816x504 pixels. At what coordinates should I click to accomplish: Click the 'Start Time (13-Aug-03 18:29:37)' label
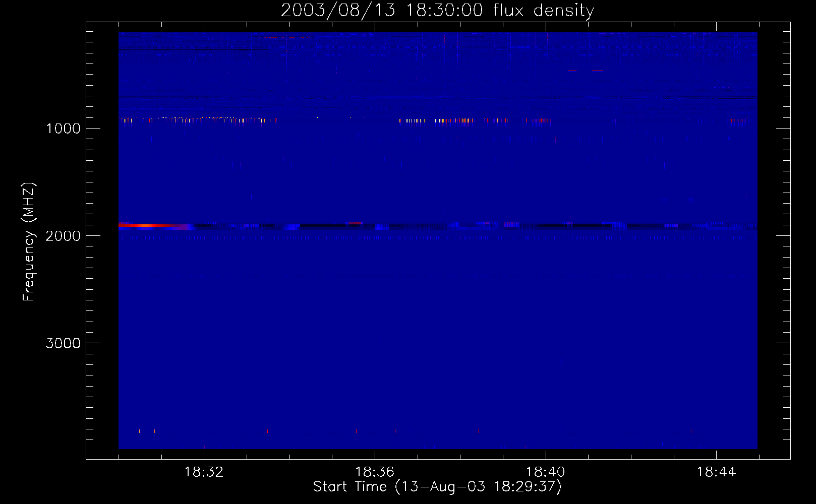pos(437,487)
